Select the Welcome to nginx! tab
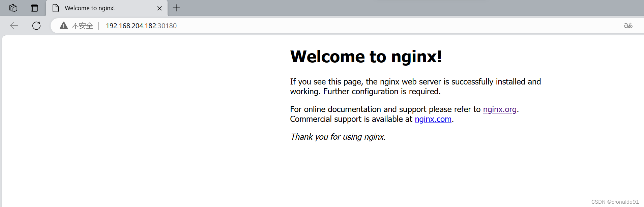 point(107,8)
